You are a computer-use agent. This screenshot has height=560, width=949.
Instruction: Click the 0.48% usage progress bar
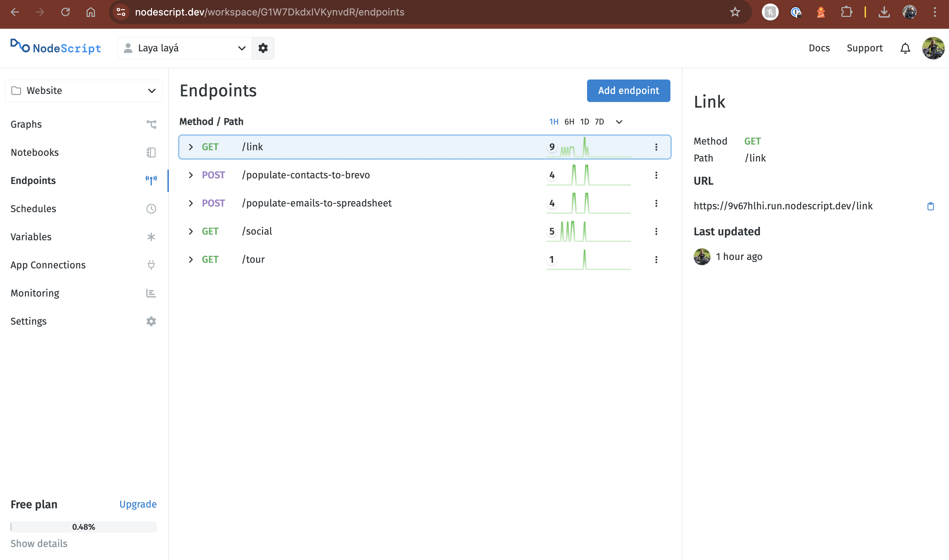pyautogui.click(x=83, y=527)
